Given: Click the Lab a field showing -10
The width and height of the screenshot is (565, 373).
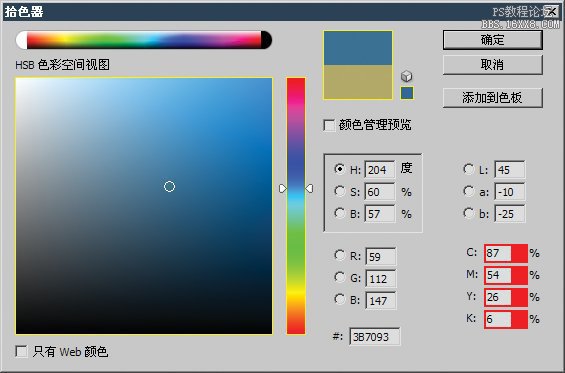Looking at the screenshot, I should click(x=510, y=192).
